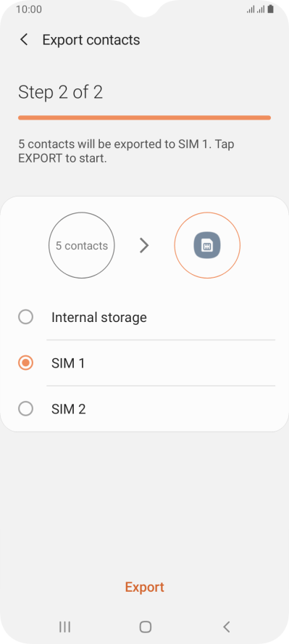Tap the orange step progress bar
The image size is (289, 644).
pos(144,118)
